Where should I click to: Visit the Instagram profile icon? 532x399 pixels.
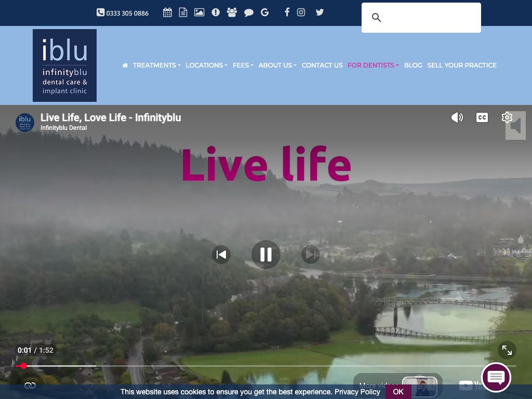301,12
